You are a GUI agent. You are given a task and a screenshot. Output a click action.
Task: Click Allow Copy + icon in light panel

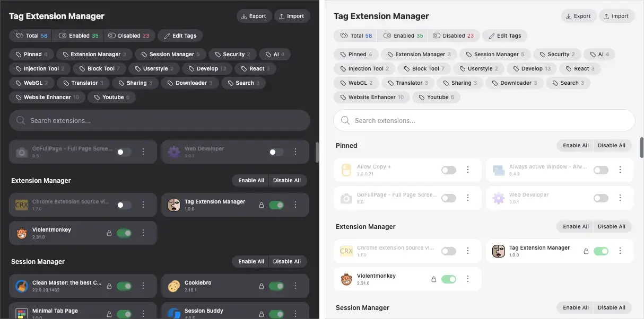coord(346,170)
